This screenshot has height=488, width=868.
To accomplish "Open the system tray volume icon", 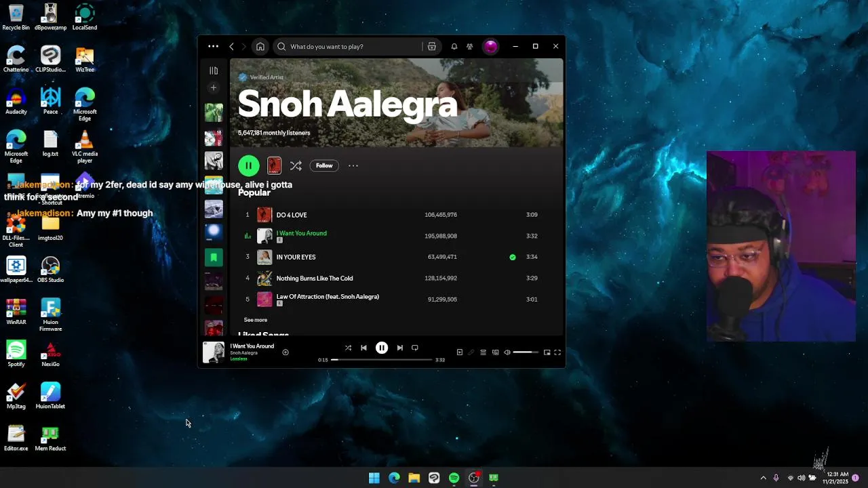I will (x=801, y=478).
